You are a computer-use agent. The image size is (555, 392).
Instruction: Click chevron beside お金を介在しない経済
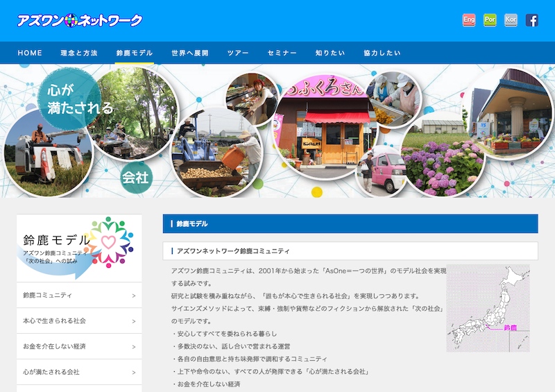pos(134,347)
